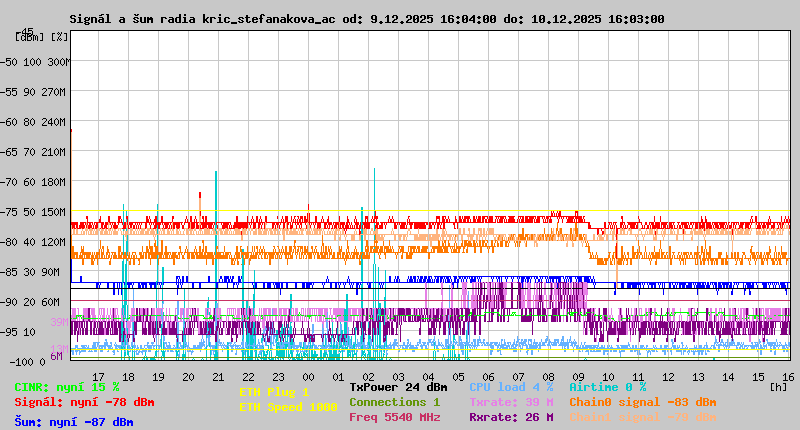The width and height of the screenshot is (800, 430).
Task: Select the cyan Airtime 0 % legend entry
Action: (x=607, y=386)
